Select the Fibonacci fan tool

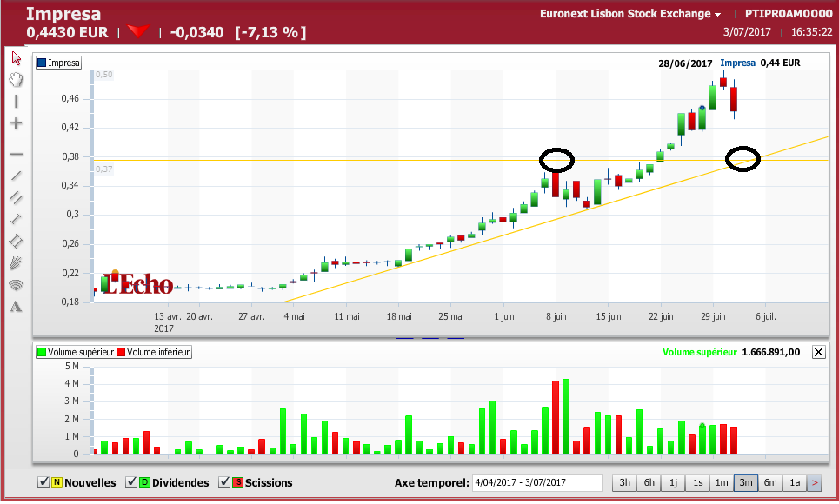[16, 263]
